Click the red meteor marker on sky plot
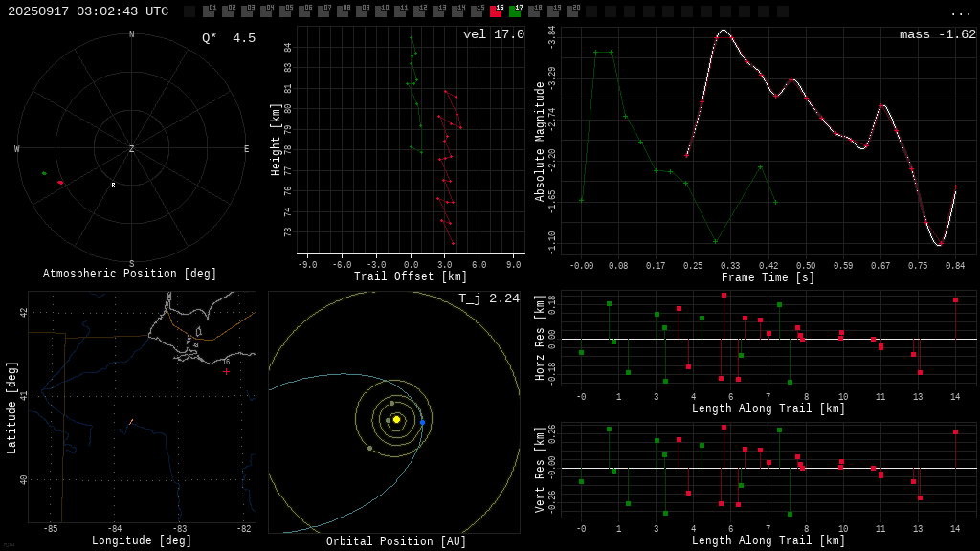 60,183
